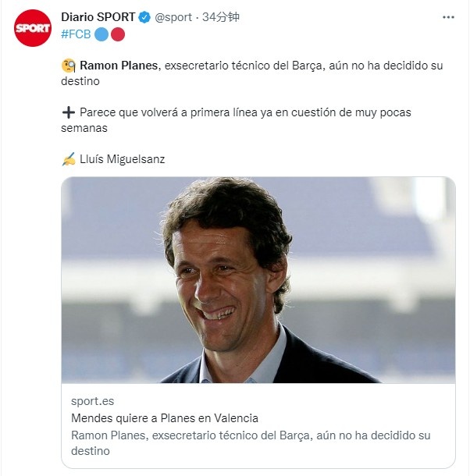Viewport: 470px width, 476px height.
Task: Click the writing hand emoji
Action: (x=68, y=159)
